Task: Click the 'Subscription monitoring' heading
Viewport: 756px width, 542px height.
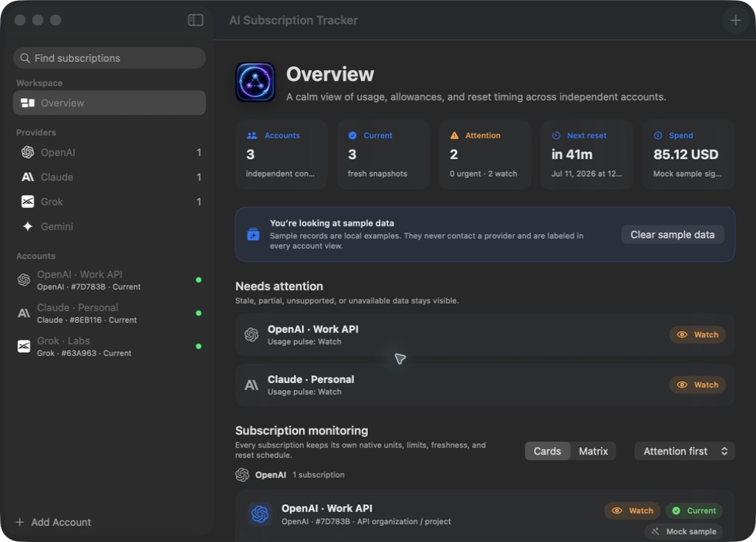Action: (x=302, y=431)
